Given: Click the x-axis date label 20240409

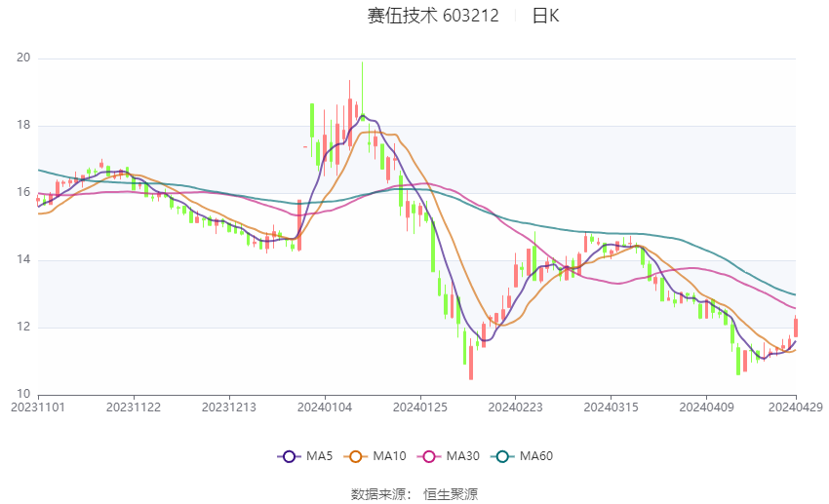Looking at the screenshot, I should click(706, 407).
